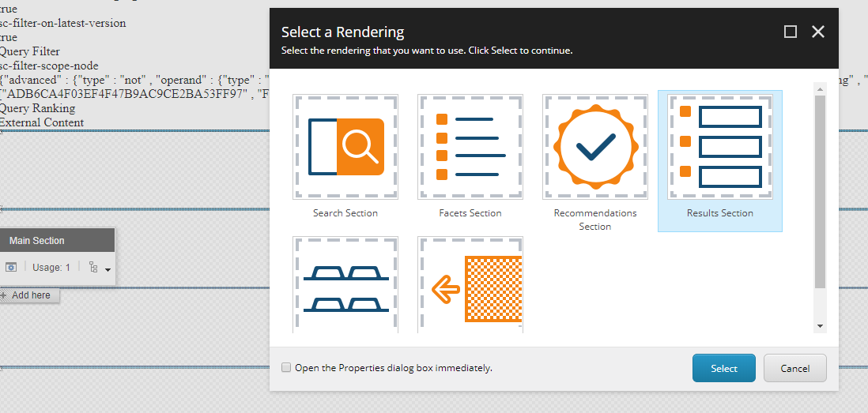Click the tree hierarchy icon in Main Section toolbar
This screenshot has width=868, height=413.
94,268
